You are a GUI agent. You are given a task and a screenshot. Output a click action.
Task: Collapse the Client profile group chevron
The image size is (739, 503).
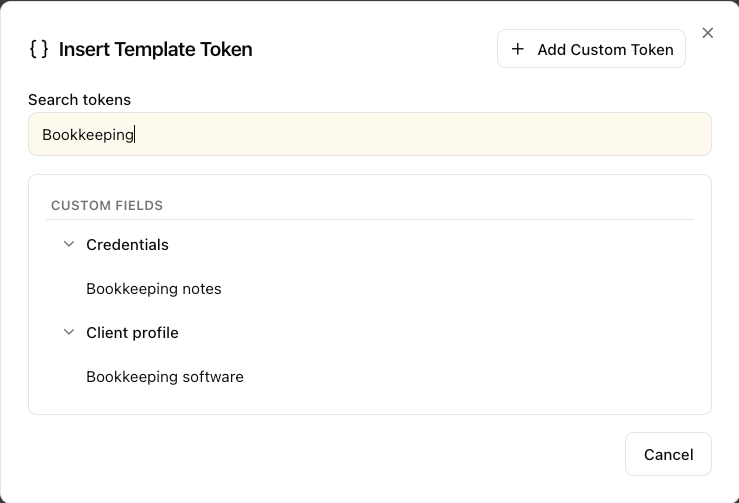pos(69,332)
